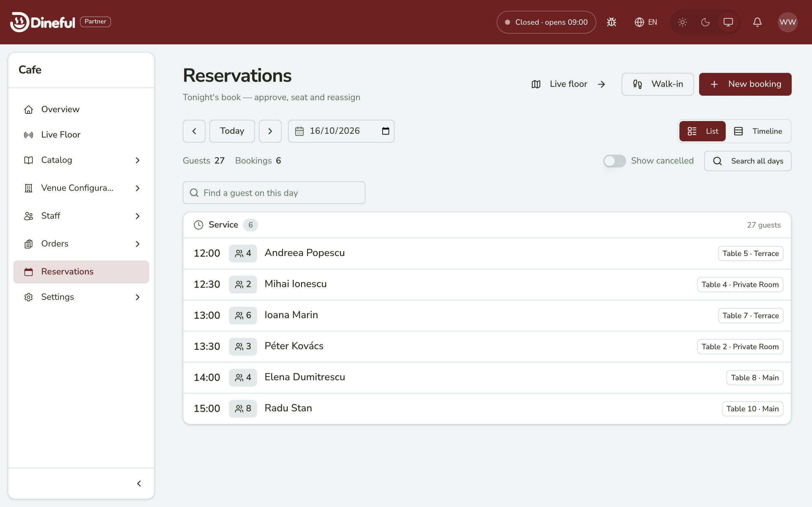This screenshot has width=812, height=507.
Task: Switch to dark theme moon icon
Action: coord(705,22)
